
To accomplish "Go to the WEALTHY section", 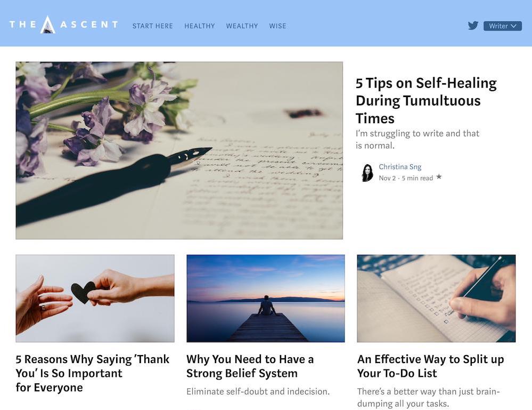I will (242, 26).
